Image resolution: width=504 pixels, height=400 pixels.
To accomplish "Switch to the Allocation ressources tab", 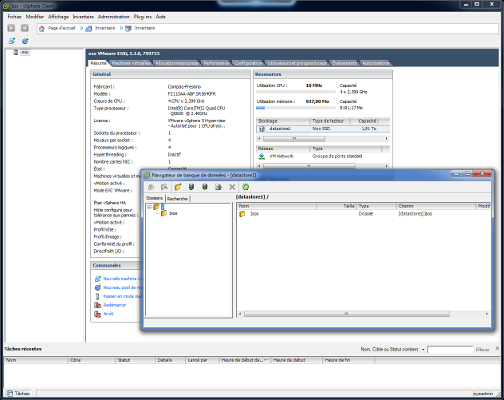I will click(177, 63).
